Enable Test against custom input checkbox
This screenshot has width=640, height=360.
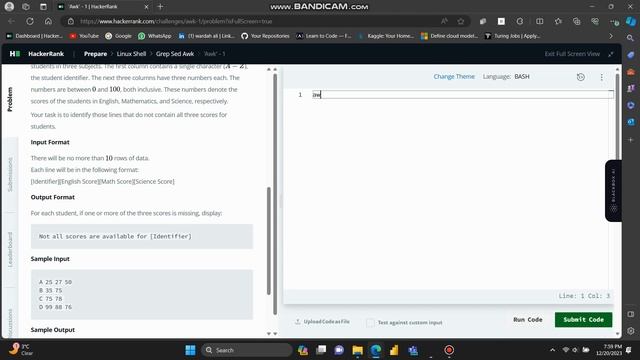coord(370,322)
